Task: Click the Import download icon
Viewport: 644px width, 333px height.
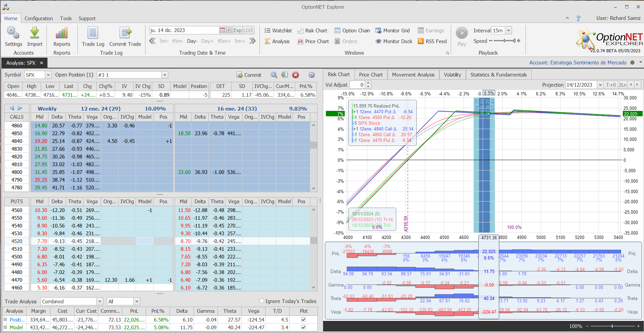Action: point(35,33)
